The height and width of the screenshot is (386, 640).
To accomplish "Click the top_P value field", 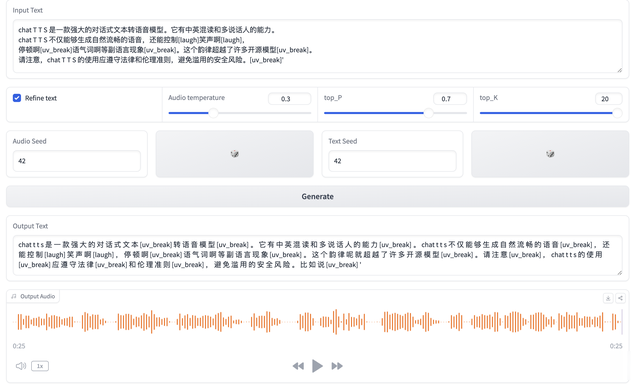I will tap(450, 99).
